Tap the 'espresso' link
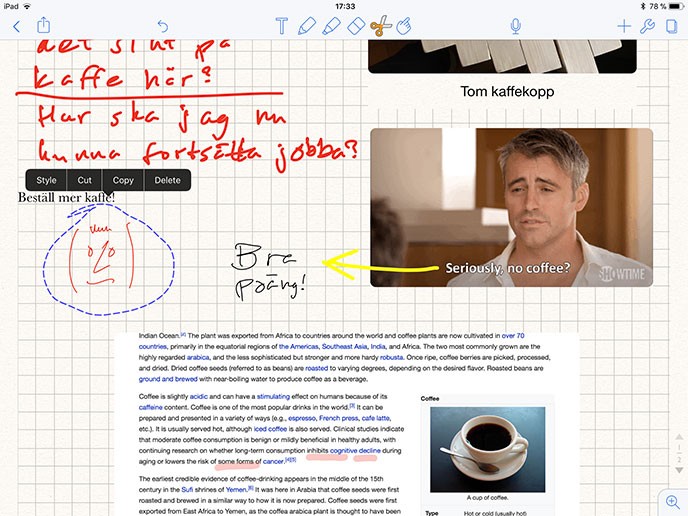 pyautogui.click(x=302, y=418)
